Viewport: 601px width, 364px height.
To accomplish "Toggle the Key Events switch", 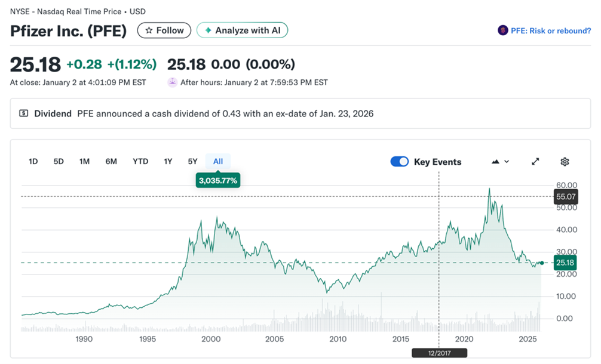I will 399,162.
